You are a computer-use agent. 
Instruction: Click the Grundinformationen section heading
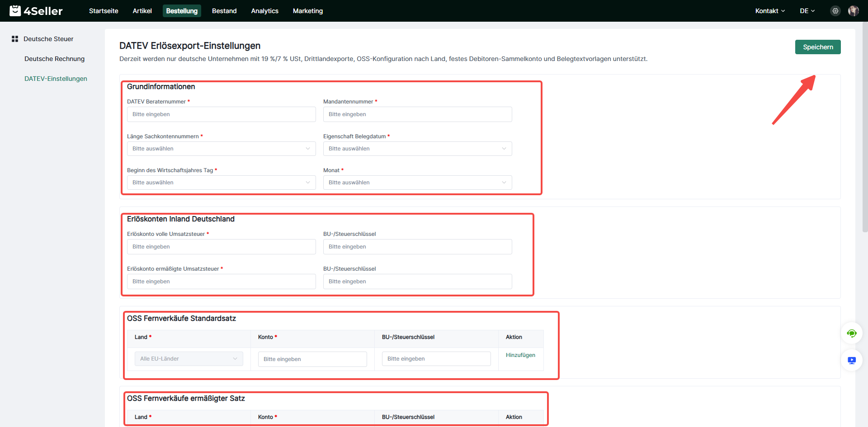(x=161, y=87)
